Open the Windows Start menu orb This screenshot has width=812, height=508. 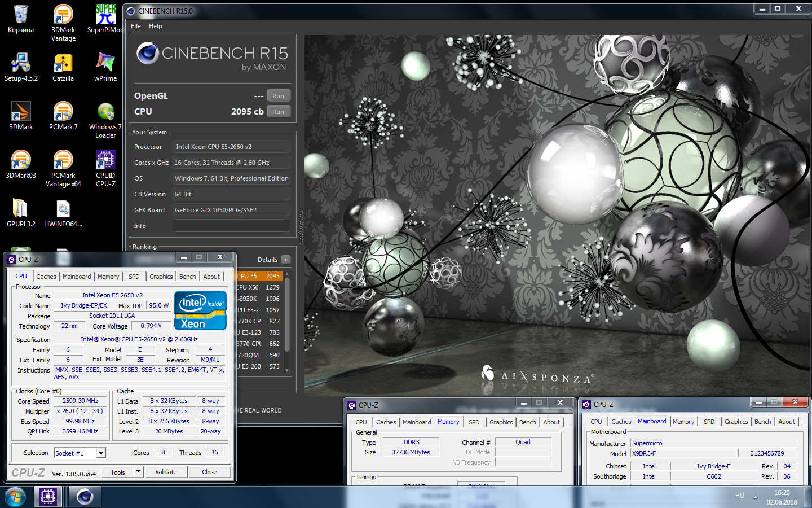(x=15, y=497)
